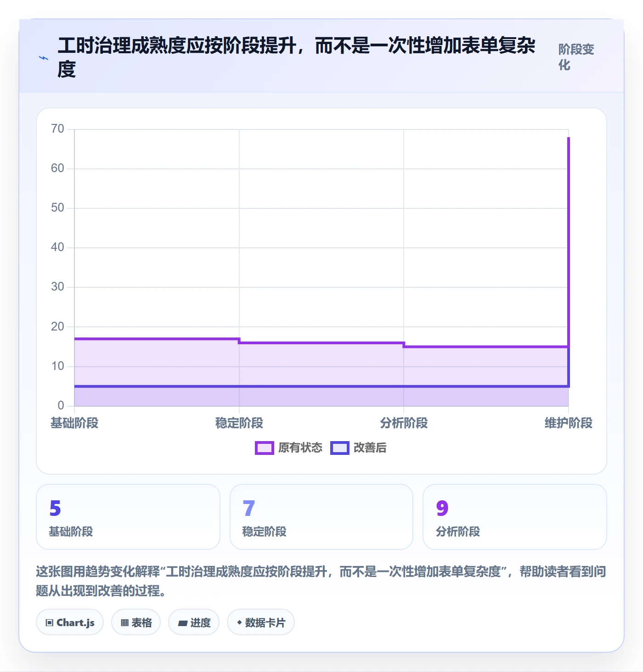Screen dimensions: 643x672
Task: Select the 表格 tag chip
Action: [x=136, y=622]
